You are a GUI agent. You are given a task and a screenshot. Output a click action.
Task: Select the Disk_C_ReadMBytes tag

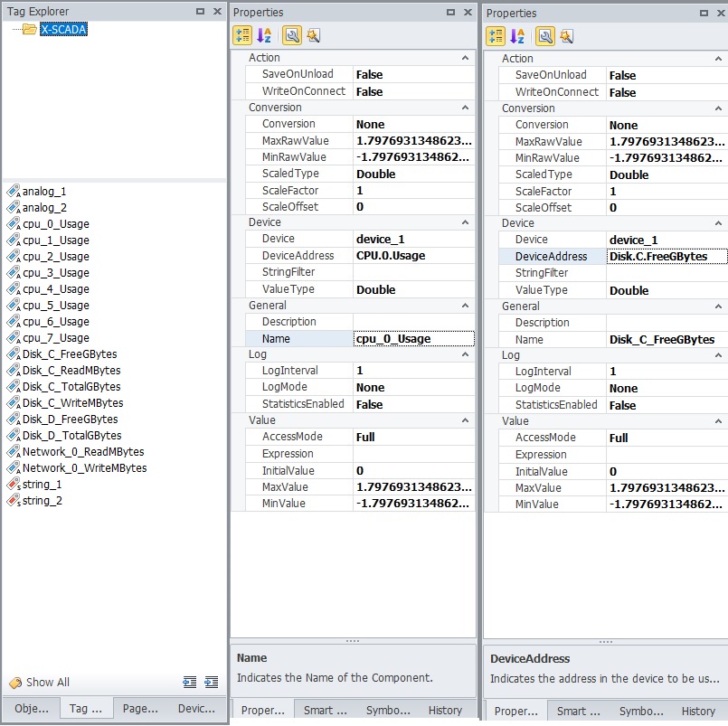coord(71,371)
